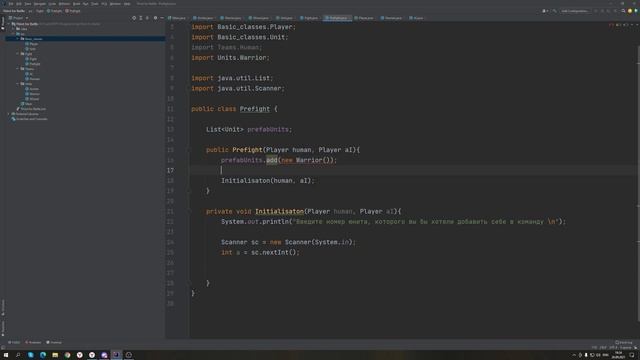Screen dimensions: 640x360
Task: Click Add Configuration button
Action: coord(575,11)
